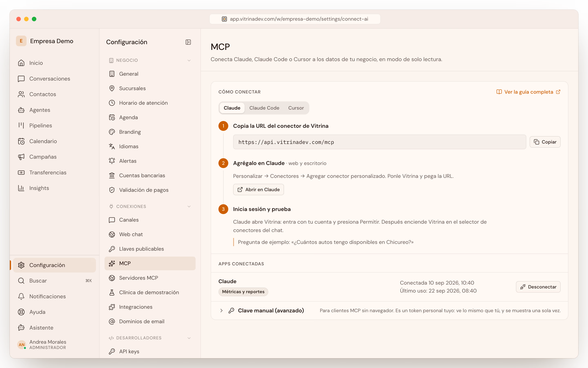The width and height of the screenshot is (588, 368).
Task: Click the Alertas bell icon
Action: [112, 161]
